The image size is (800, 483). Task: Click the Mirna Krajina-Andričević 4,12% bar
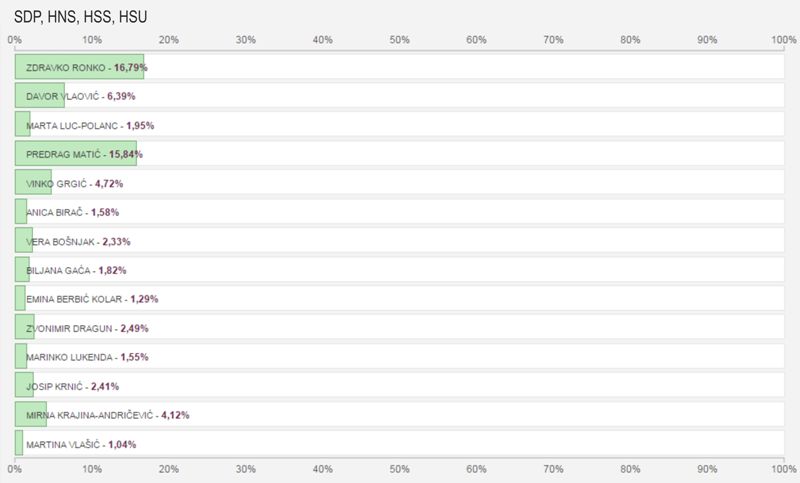click(x=31, y=414)
